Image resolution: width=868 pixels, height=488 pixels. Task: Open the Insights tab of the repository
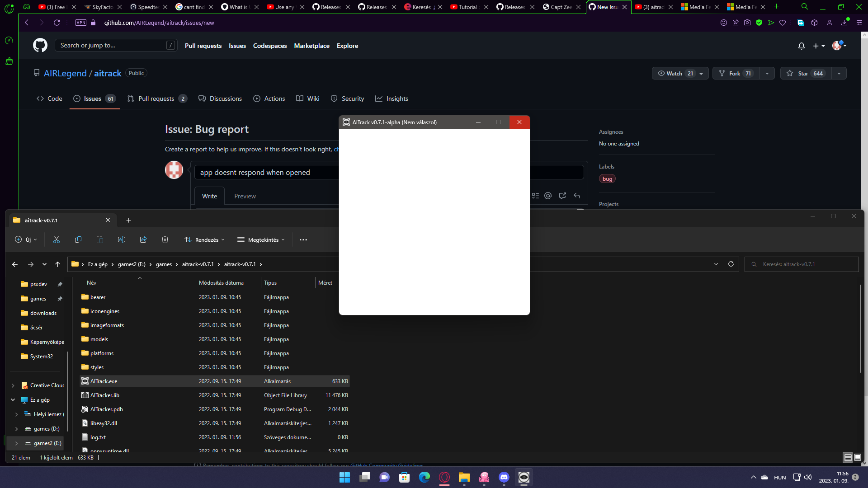click(x=392, y=99)
